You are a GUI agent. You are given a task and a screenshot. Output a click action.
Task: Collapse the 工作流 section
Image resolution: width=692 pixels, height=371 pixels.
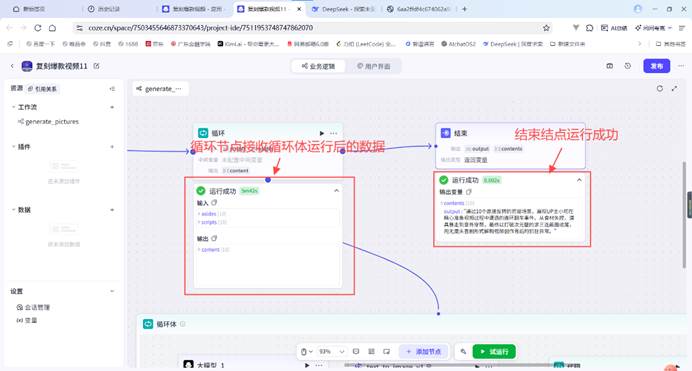coord(13,107)
